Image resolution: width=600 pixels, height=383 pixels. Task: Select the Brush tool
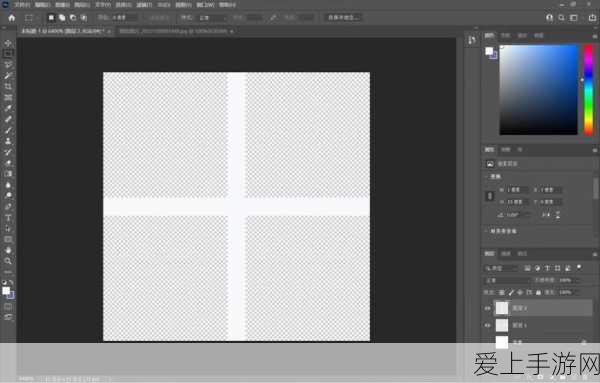[x=8, y=130]
